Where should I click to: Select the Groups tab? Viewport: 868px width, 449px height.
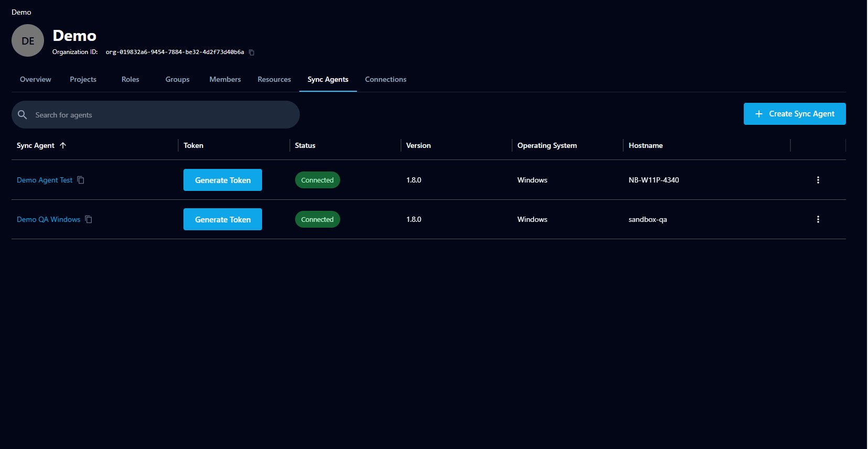click(178, 79)
